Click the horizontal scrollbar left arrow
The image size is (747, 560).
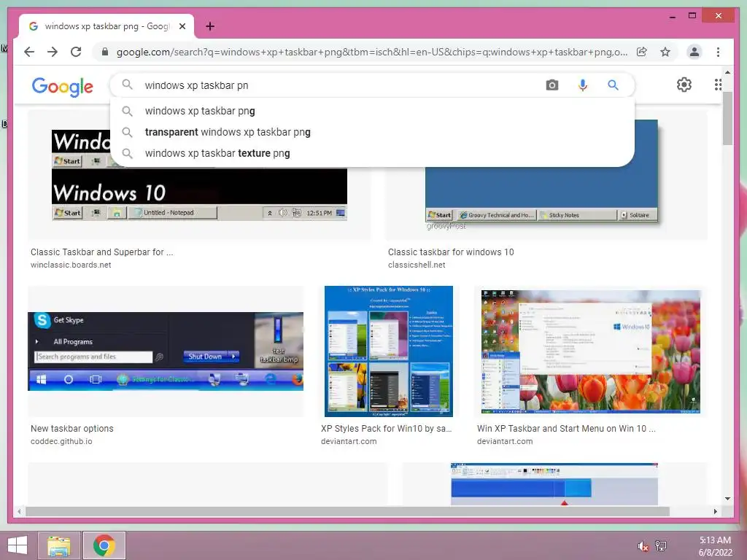(19, 511)
